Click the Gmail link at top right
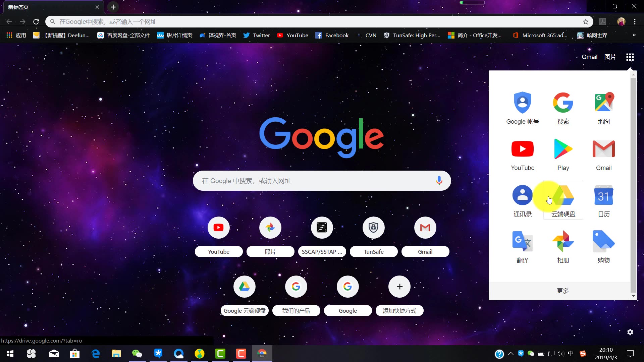The image size is (644, 362). coord(589,57)
